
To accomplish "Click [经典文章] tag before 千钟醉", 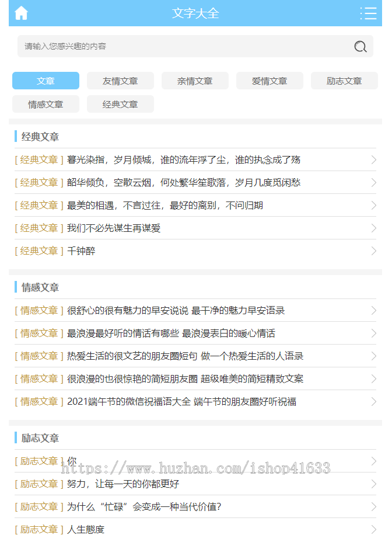I will coord(39,251).
